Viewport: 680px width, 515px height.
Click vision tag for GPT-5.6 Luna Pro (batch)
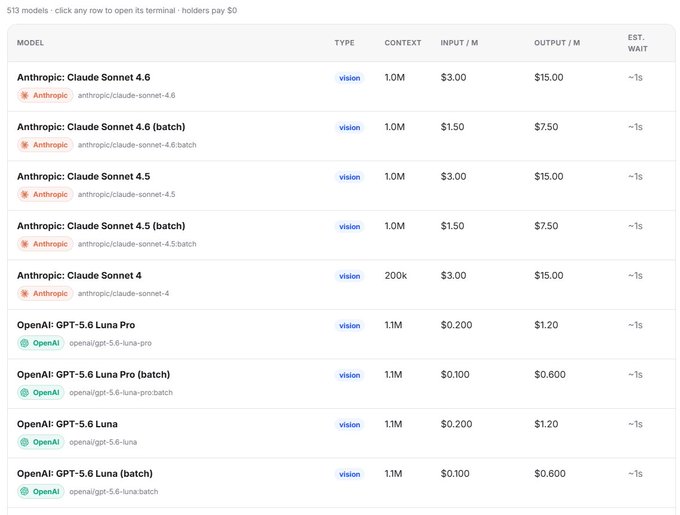coord(350,375)
